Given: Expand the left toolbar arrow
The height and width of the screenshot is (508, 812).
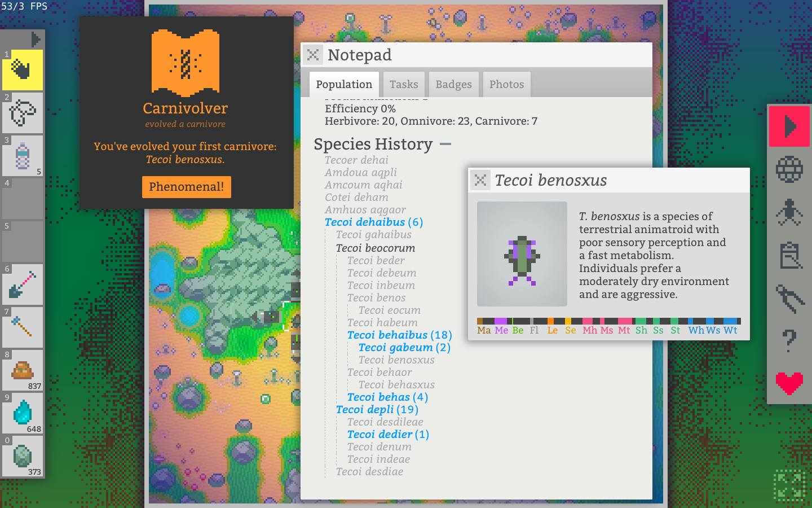Looking at the screenshot, I should point(36,40).
